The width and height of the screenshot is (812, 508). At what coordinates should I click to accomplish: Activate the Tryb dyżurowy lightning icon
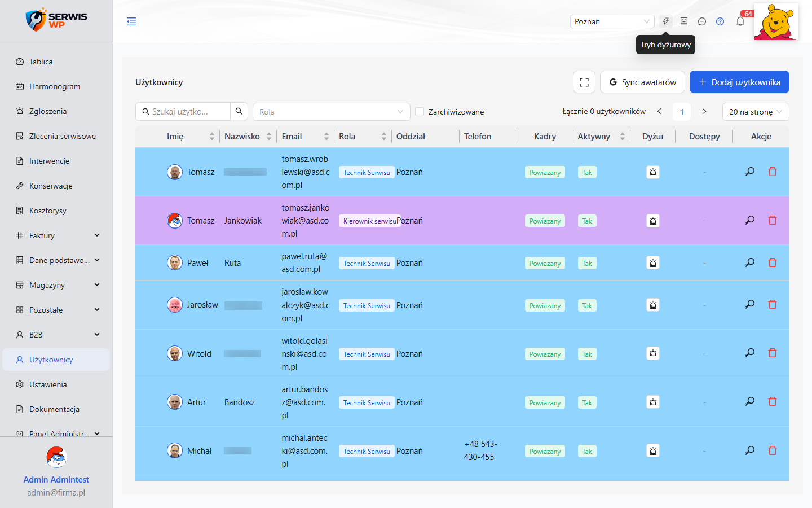click(x=666, y=21)
